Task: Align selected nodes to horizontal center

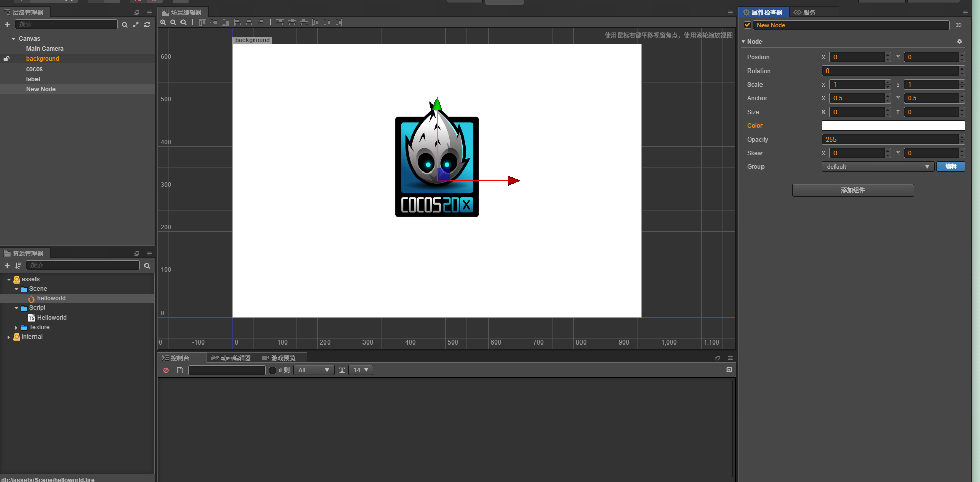Action: point(249,22)
